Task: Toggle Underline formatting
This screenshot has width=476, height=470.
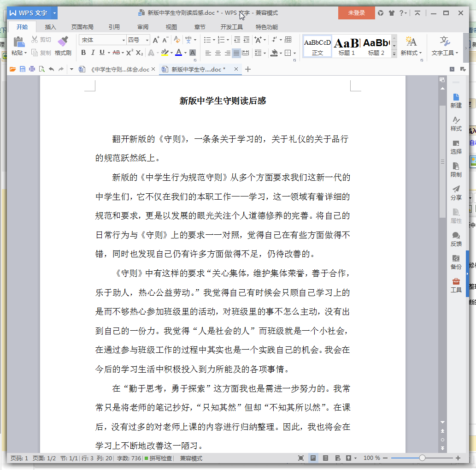Action: click(x=102, y=53)
